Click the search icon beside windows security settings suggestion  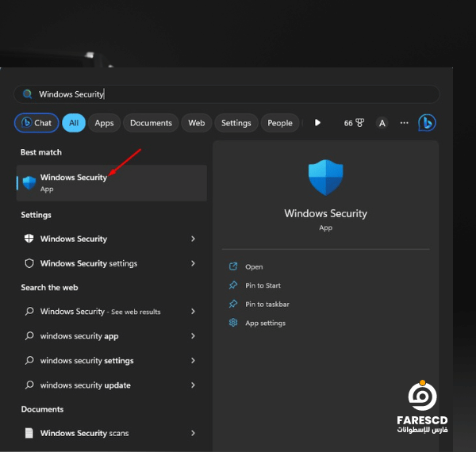29,360
